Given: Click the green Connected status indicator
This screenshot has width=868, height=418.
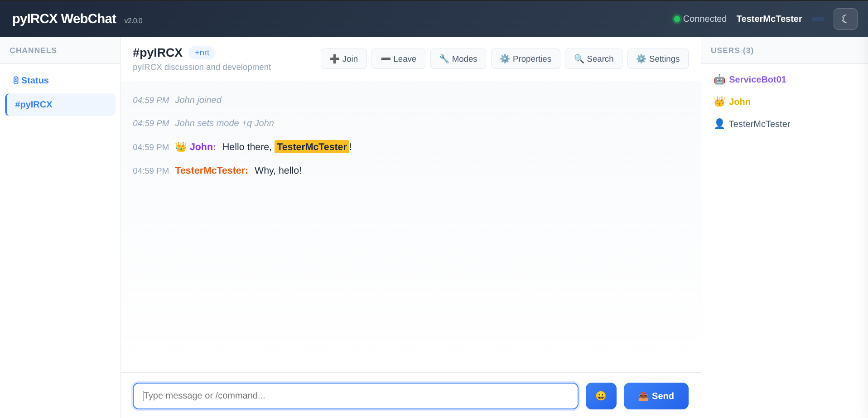Looking at the screenshot, I should [x=677, y=19].
